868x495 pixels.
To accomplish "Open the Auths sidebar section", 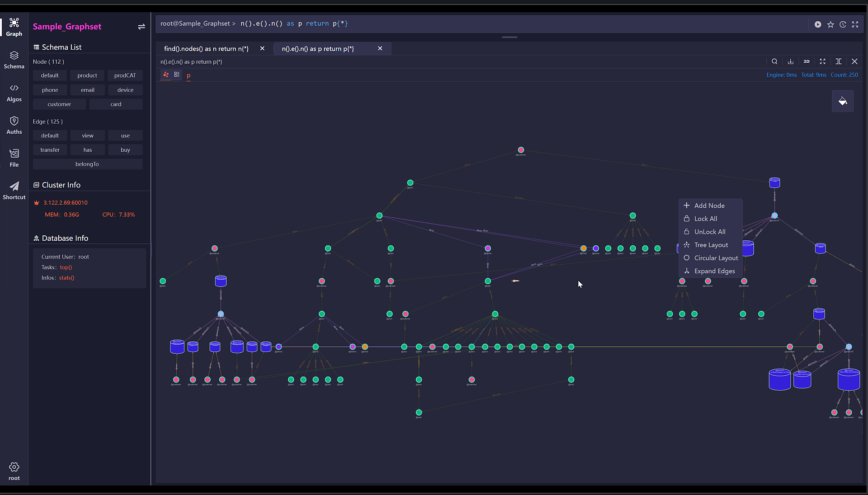I will point(14,125).
